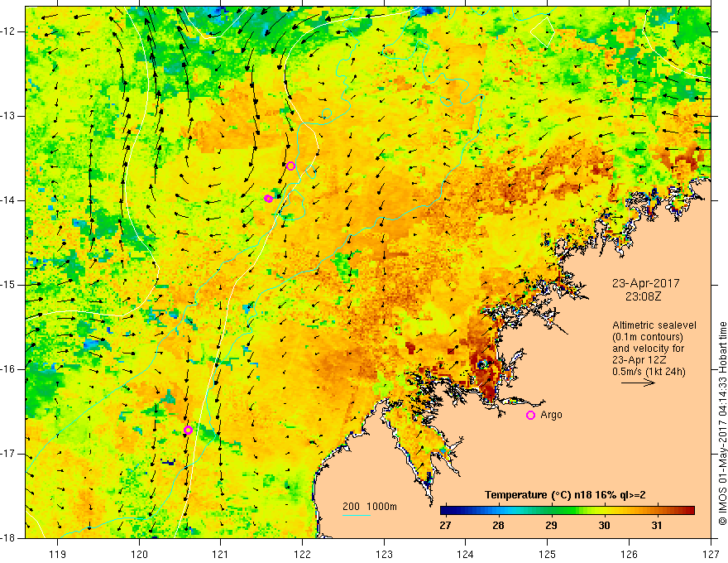Click the cyan isobath legend line under 200 1000m

[x=357, y=515]
